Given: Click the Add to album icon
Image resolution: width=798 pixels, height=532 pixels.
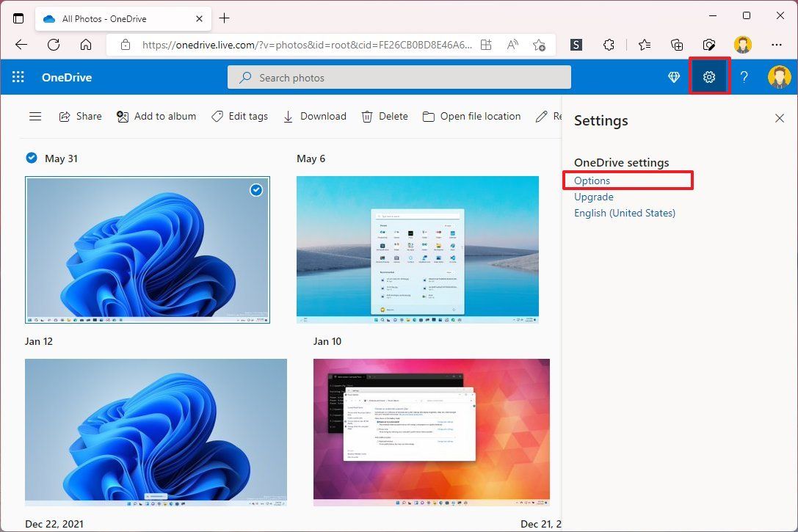Looking at the screenshot, I should [x=121, y=116].
